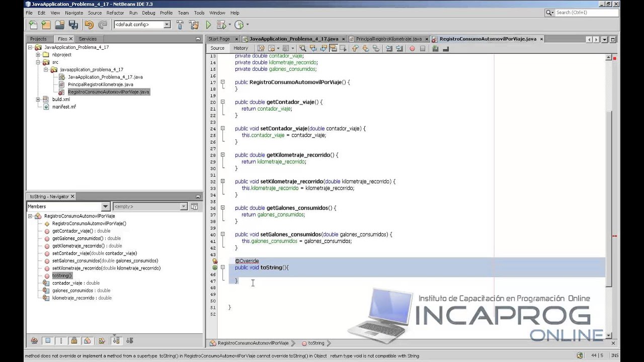
Task: Open the Debug Project dropdown arrow
Action: click(x=229, y=25)
